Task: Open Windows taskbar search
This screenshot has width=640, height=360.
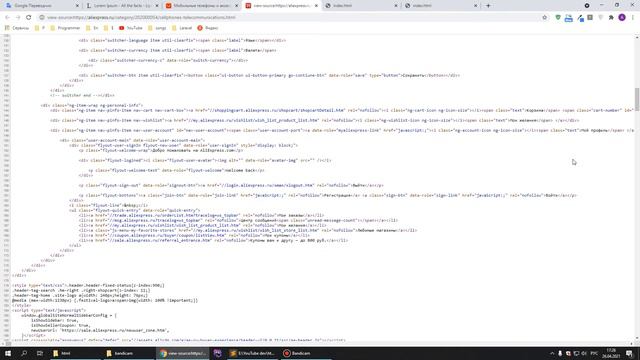Action: tap(24, 353)
